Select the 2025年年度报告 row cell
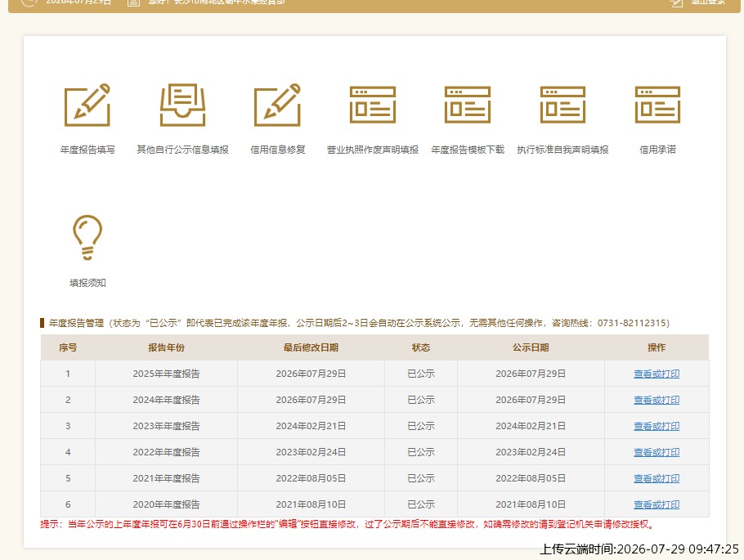This screenshot has height=560, width=744. pos(166,374)
